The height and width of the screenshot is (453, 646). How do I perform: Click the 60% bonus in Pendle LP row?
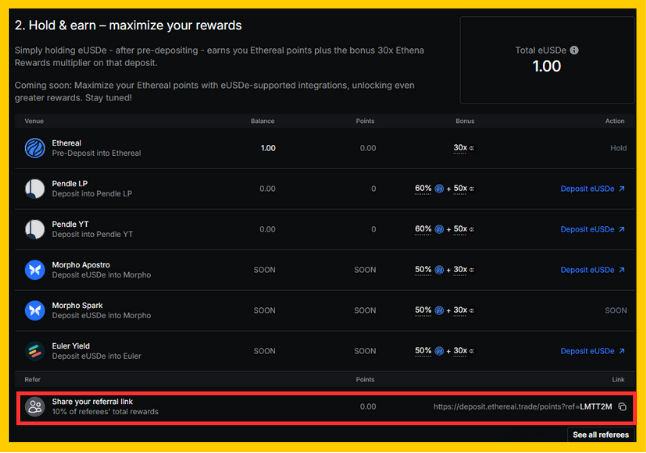[423, 188]
